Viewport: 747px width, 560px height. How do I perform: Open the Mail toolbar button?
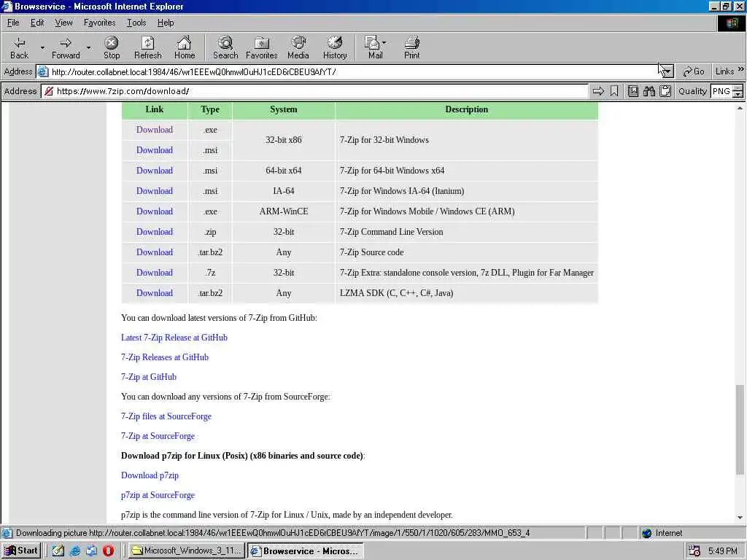(373, 47)
